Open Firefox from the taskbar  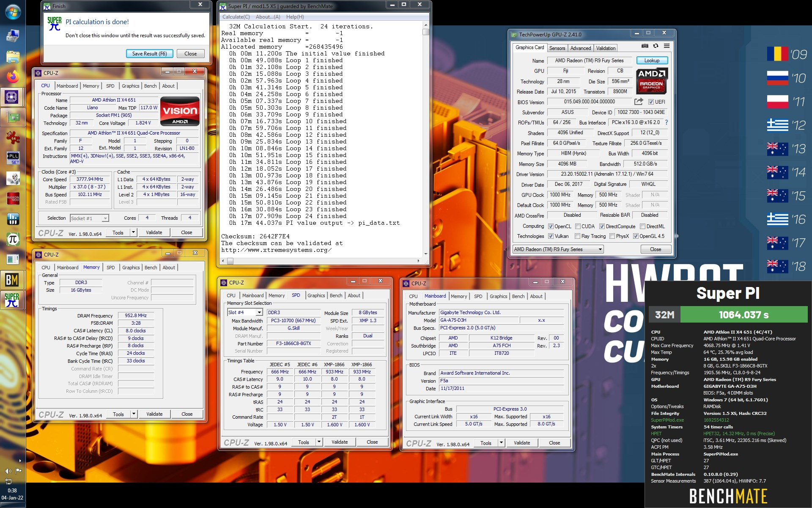[13, 77]
